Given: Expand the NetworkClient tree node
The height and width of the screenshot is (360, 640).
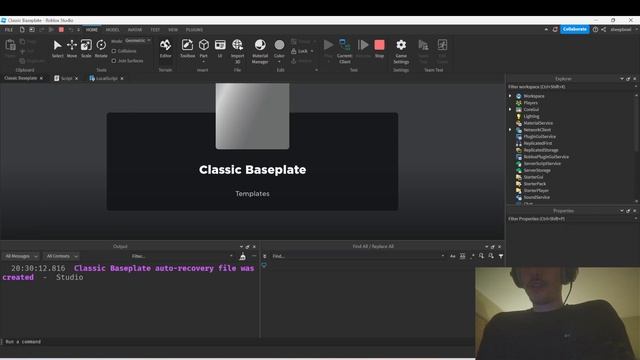Looking at the screenshot, I should [x=510, y=130].
